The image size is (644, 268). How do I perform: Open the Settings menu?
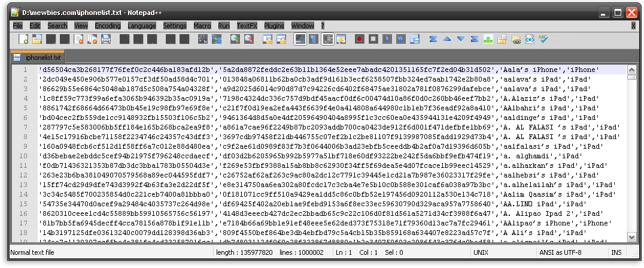coord(175,26)
